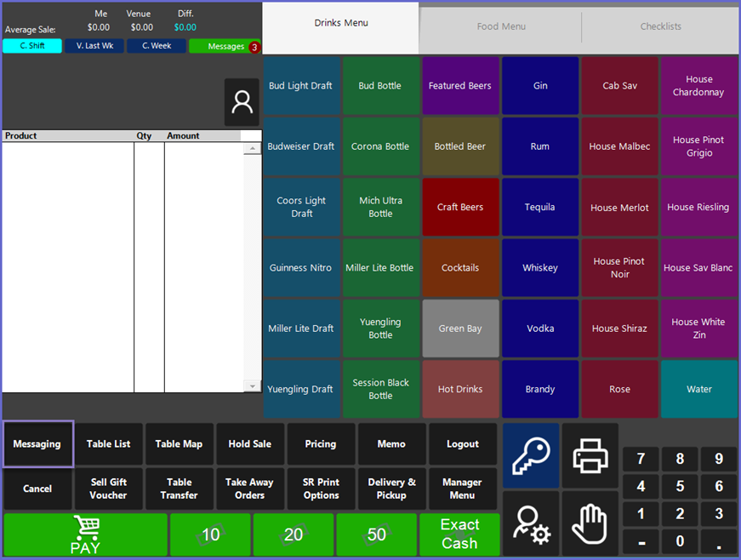
Task: Click the printer icon button
Action: [590, 455]
